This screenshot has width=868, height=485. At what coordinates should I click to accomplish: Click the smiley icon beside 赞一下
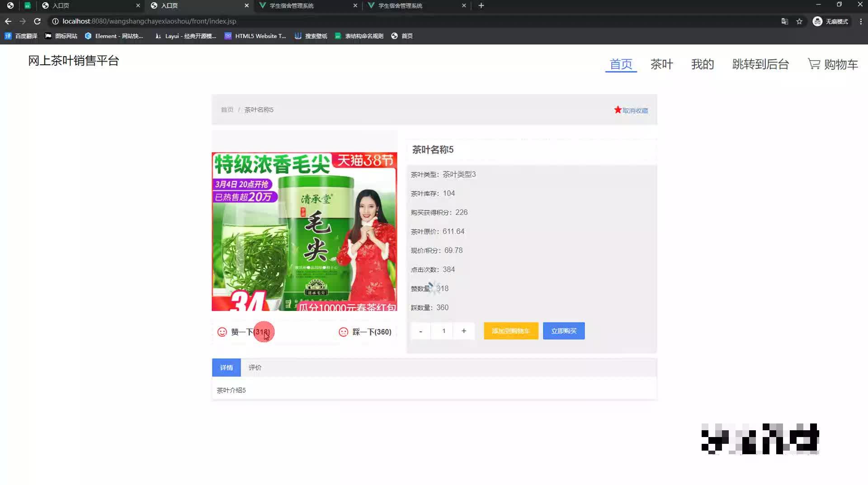pos(222,332)
